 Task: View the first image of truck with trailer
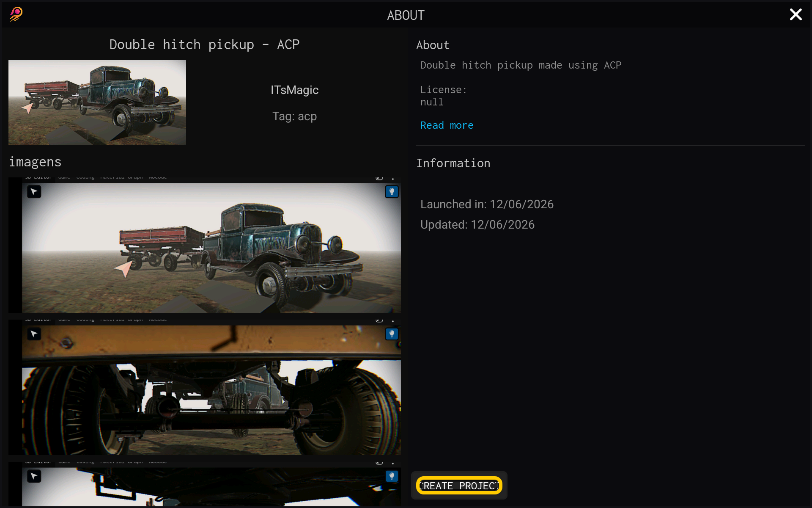point(205,245)
